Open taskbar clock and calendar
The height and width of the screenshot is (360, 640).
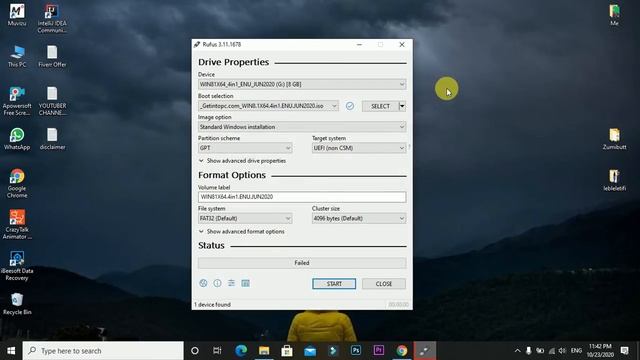click(x=600, y=351)
